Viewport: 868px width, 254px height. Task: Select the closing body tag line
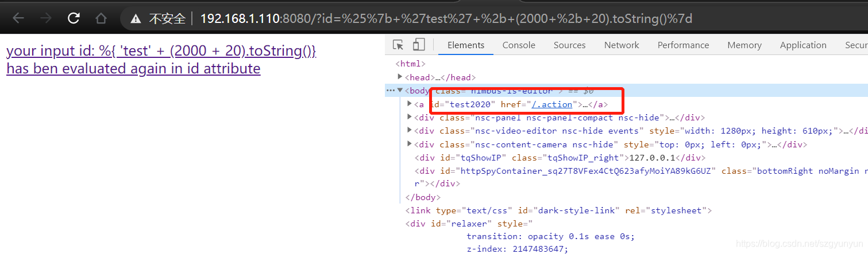point(423,197)
